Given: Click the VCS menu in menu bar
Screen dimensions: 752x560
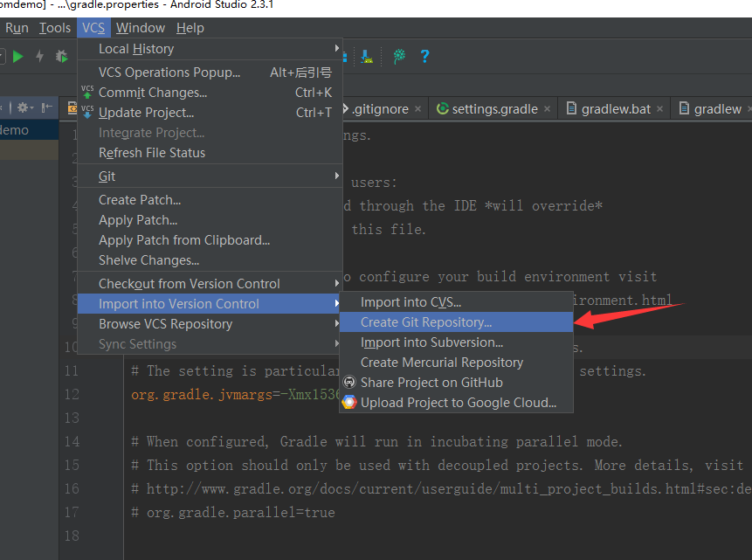Looking at the screenshot, I should point(93,28).
